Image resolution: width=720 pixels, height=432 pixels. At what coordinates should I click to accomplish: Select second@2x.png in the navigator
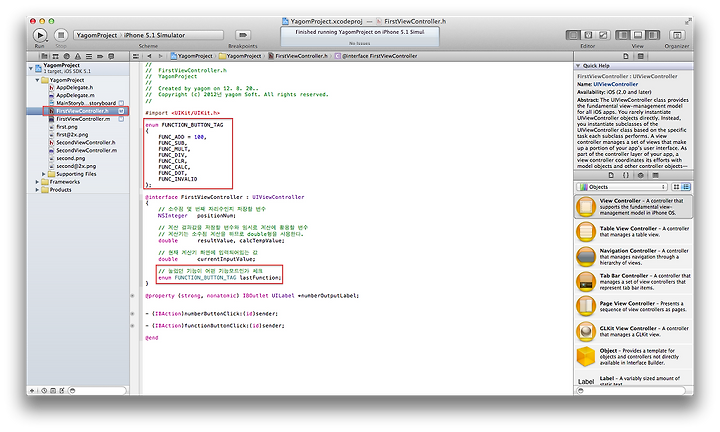(x=78, y=166)
